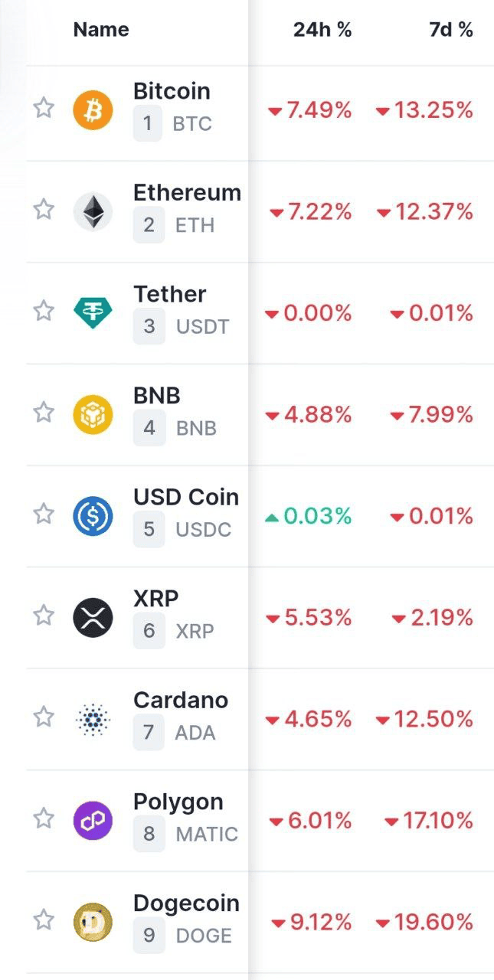Click the Cardano logo icon
The height and width of the screenshot is (980, 494).
[93, 719]
